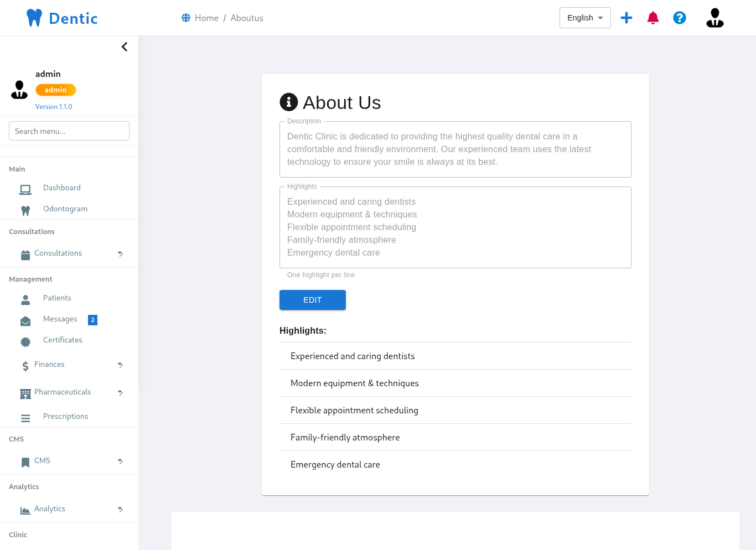Open the user profile avatar in header

point(714,18)
